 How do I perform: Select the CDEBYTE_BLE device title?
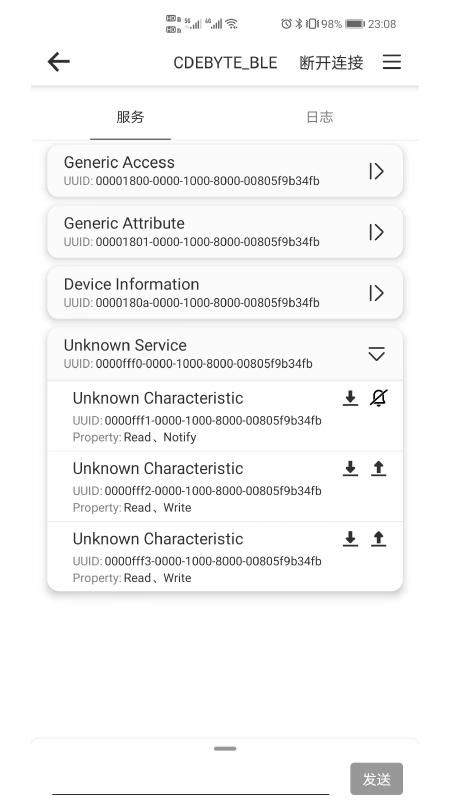[226, 62]
